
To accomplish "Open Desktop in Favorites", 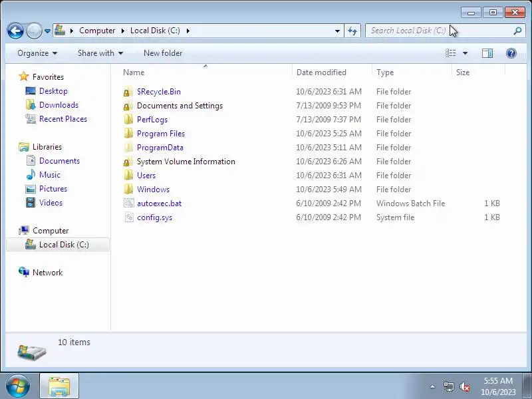I will 53,91.
